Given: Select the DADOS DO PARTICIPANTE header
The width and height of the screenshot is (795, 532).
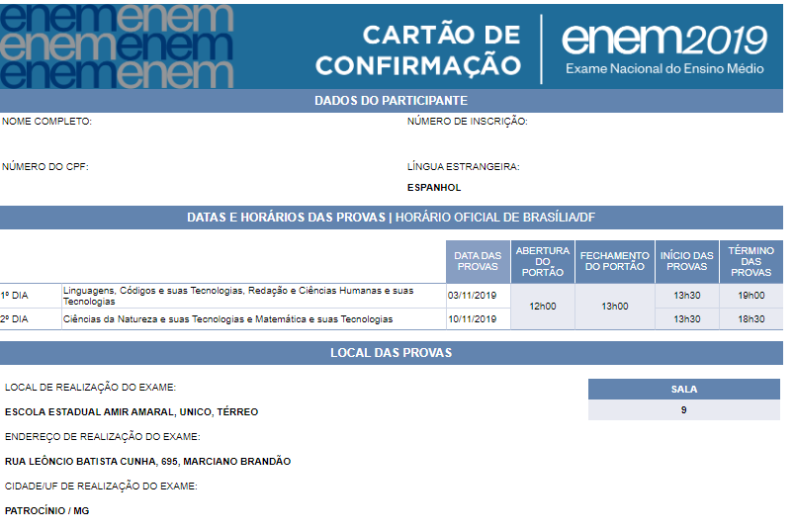Looking at the screenshot, I should tap(391, 101).
